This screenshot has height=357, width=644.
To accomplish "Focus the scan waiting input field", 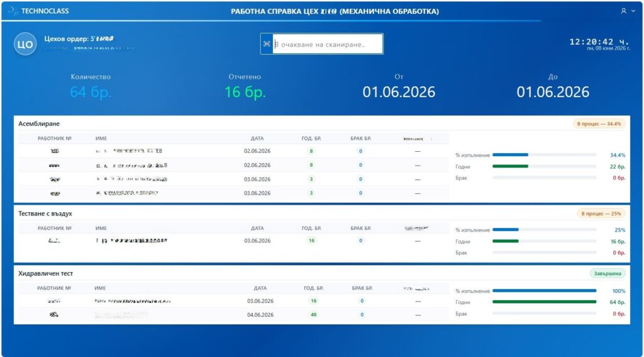I will click(x=328, y=44).
